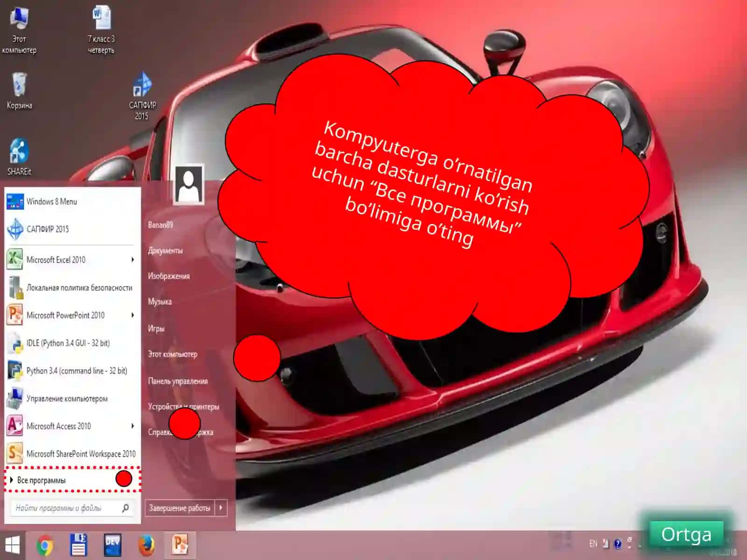Image resolution: width=747 pixels, height=560 pixels.
Task: Click the user account picture
Action: pyautogui.click(x=189, y=184)
